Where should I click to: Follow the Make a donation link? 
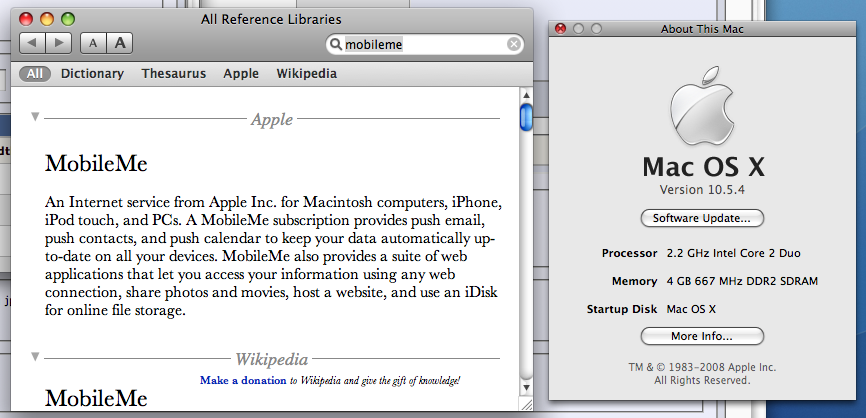[243, 380]
